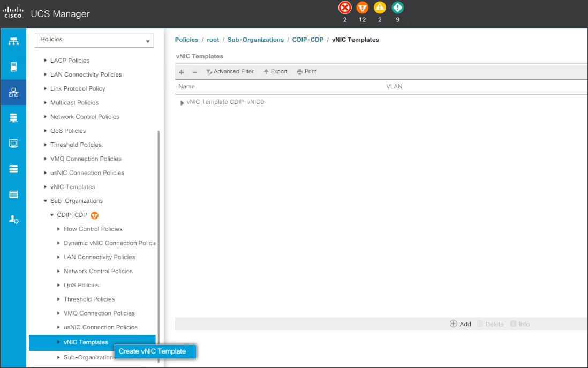Open the SAN tab icon
Screen dimensions: 588x368
(13, 118)
